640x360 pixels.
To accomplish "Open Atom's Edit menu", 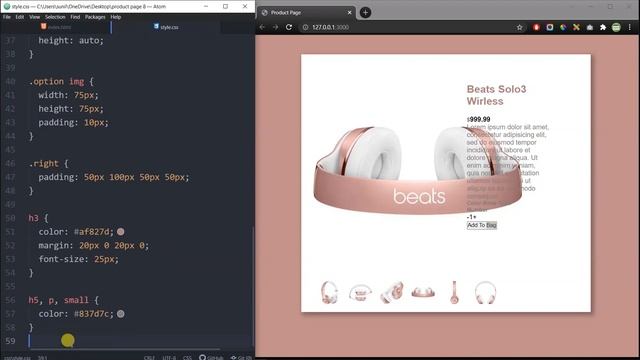I will tap(20, 17).
